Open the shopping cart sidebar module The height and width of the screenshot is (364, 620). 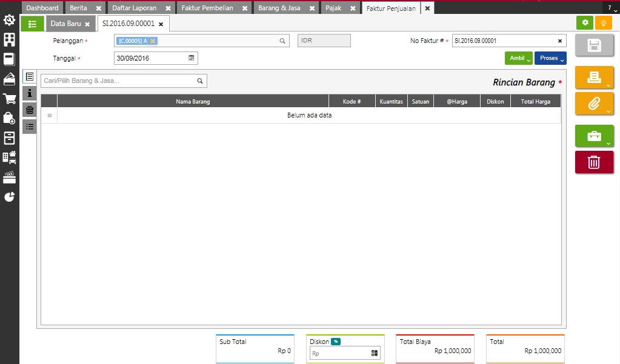click(9, 99)
